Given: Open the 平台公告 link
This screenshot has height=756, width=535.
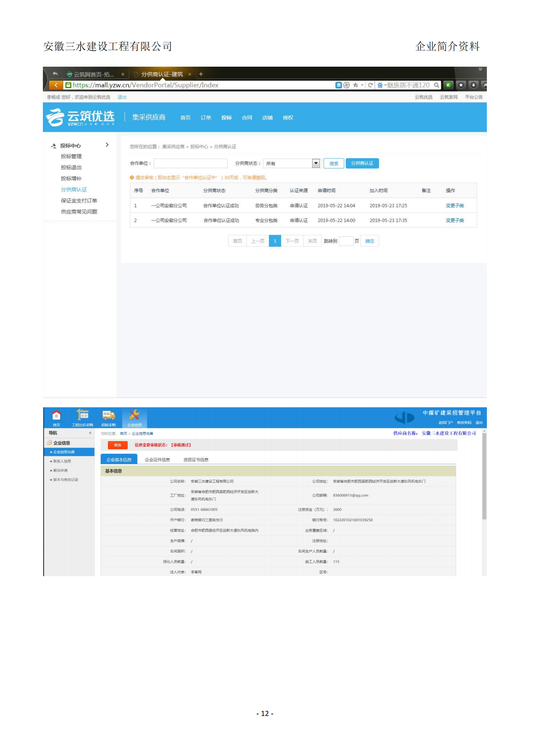Looking at the screenshot, I should point(474,97).
